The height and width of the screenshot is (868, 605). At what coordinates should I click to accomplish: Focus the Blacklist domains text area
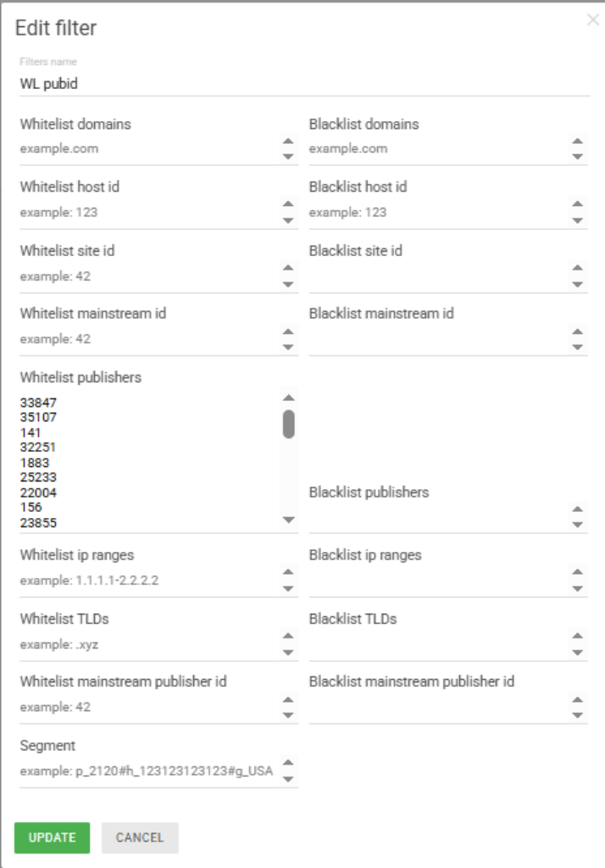(437, 149)
